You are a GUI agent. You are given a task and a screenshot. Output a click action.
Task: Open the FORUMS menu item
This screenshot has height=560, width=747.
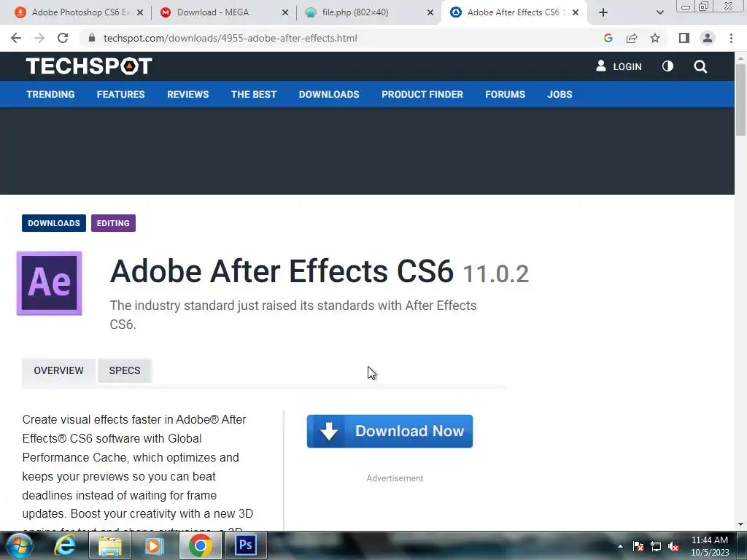[505, 94]
